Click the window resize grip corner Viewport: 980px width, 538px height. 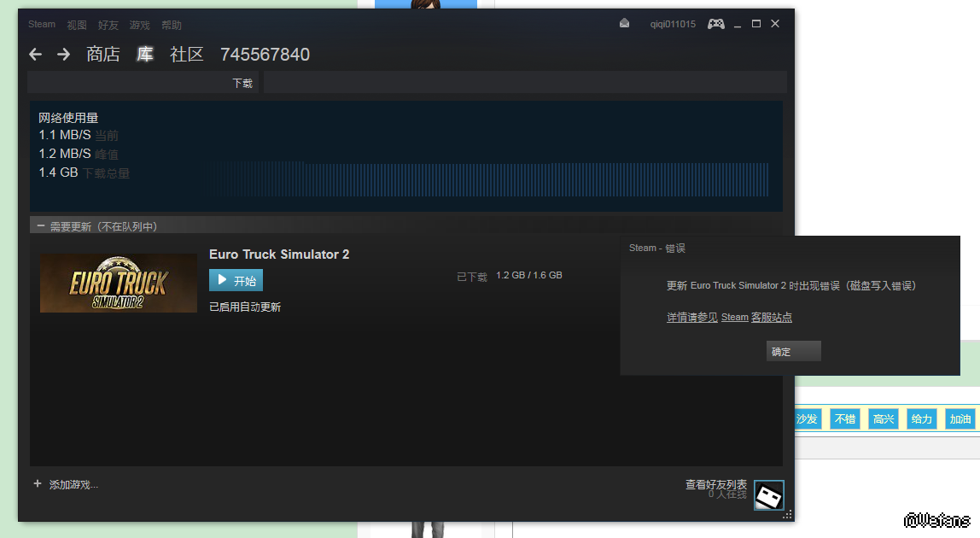click(788, 515)
